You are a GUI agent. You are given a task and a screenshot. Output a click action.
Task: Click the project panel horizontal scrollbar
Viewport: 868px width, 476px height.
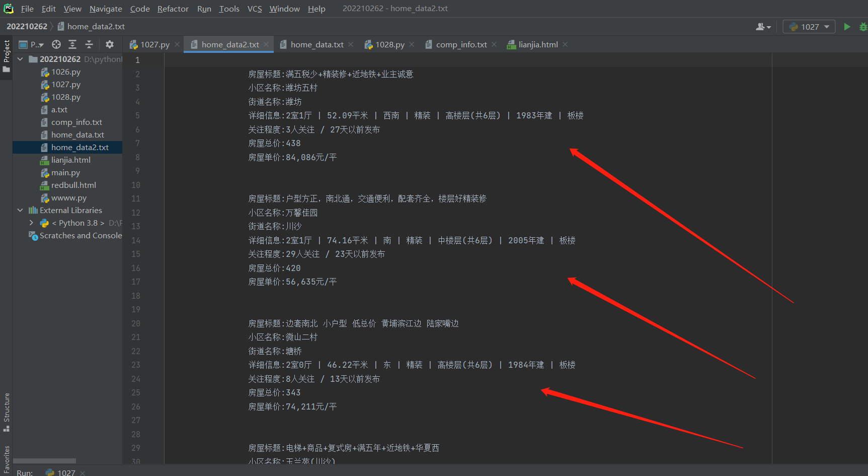44,461
